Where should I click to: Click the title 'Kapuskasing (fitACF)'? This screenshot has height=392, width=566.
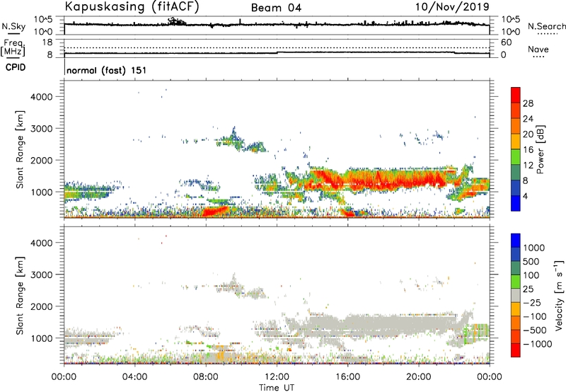[x=132, y=6]
